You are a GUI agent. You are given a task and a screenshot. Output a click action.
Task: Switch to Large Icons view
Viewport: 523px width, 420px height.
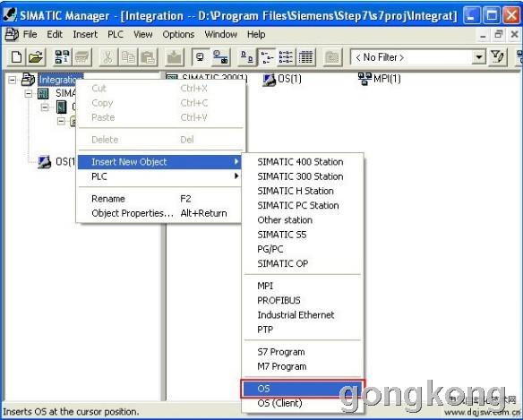click(x=246, y=57)
